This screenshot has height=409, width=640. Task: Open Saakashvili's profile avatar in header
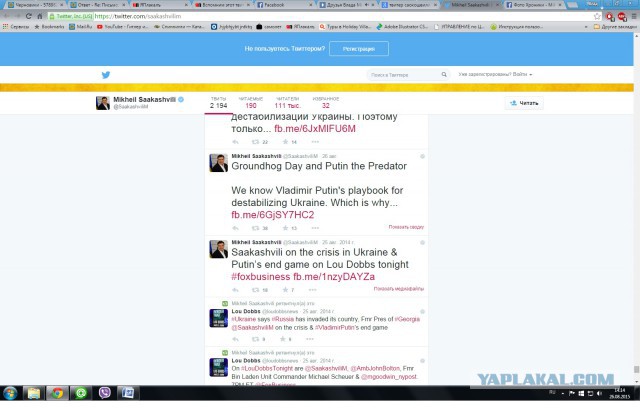point(103,103)
